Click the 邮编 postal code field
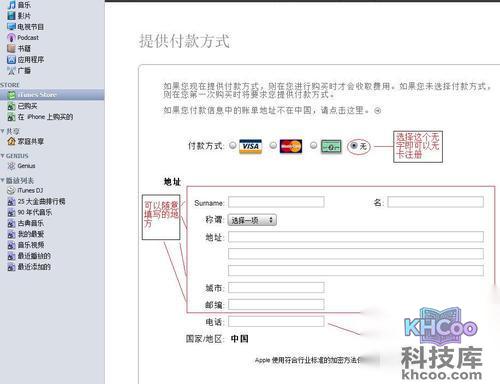Image resolution: width=500 pixels, height=384 pixels. (276, 304)
